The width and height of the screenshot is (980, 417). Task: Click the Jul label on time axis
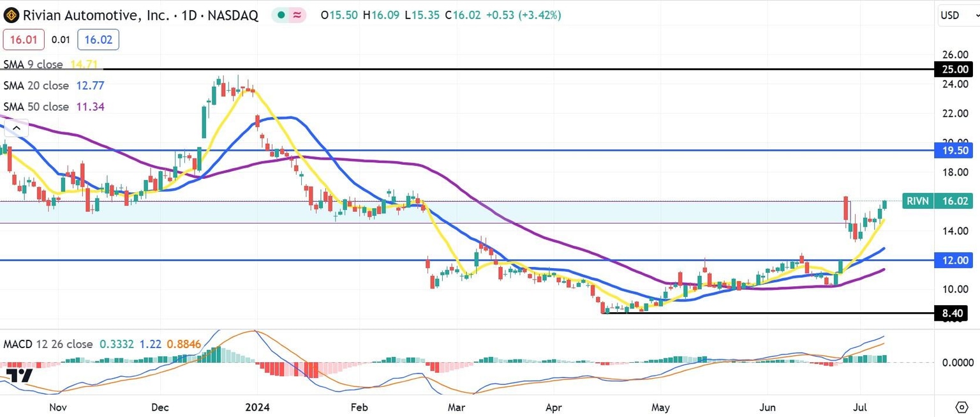[860, 407]
